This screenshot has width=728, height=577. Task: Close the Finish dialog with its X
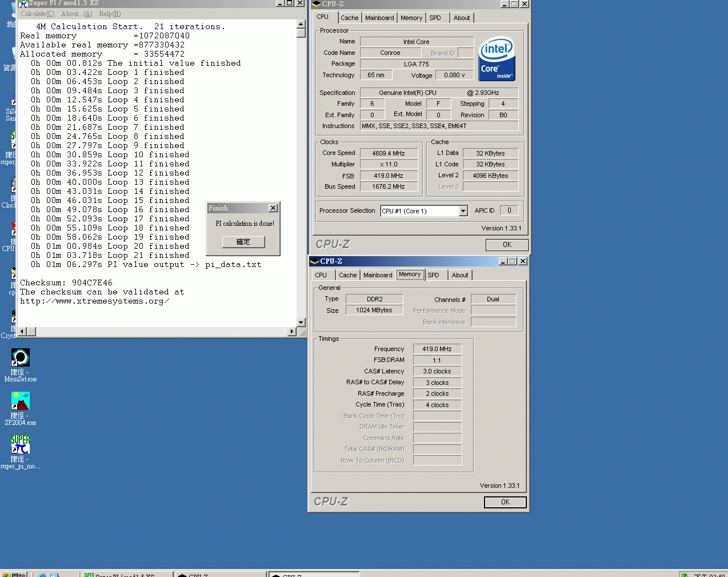(273, 208)
